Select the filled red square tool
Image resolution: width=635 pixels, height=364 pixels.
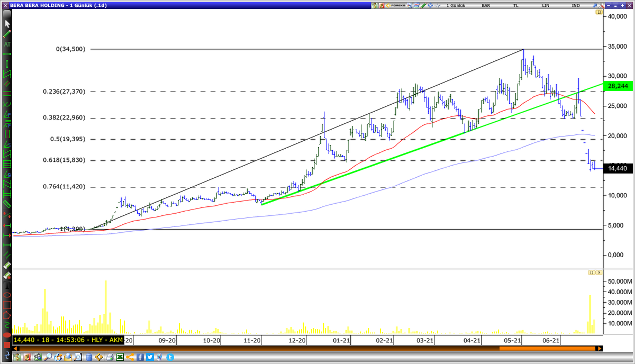(7, 345)
